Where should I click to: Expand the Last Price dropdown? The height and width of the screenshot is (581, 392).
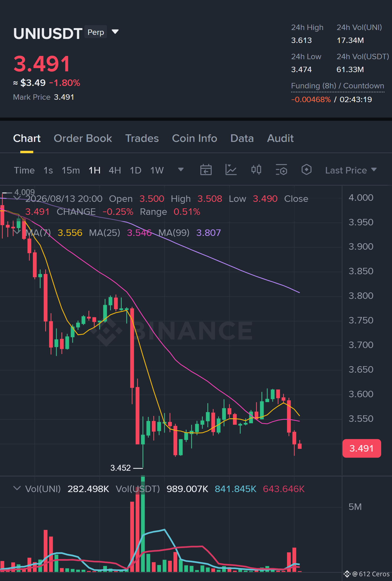click(x=351, y=170)
